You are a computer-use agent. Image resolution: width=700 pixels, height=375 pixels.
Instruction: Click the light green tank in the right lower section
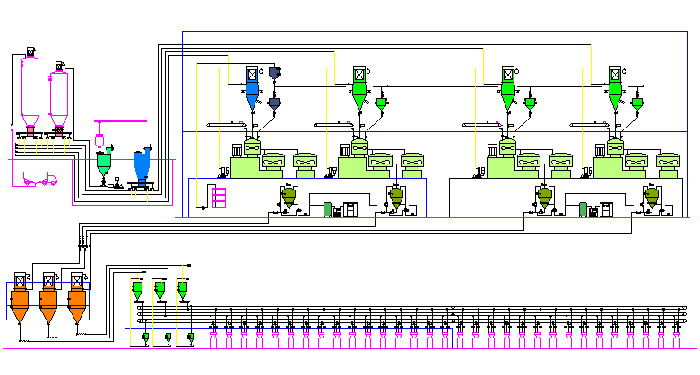(x=583, y=209)
